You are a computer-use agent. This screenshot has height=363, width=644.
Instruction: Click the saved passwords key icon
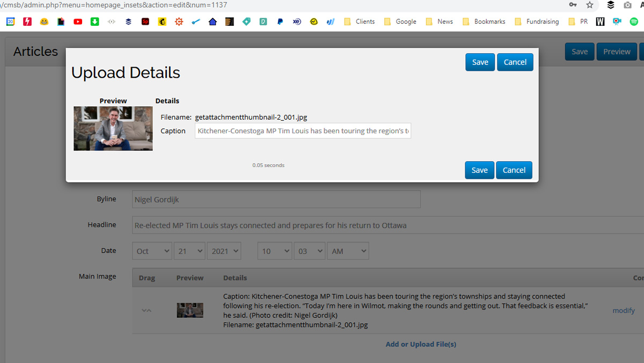coord(573,5)
